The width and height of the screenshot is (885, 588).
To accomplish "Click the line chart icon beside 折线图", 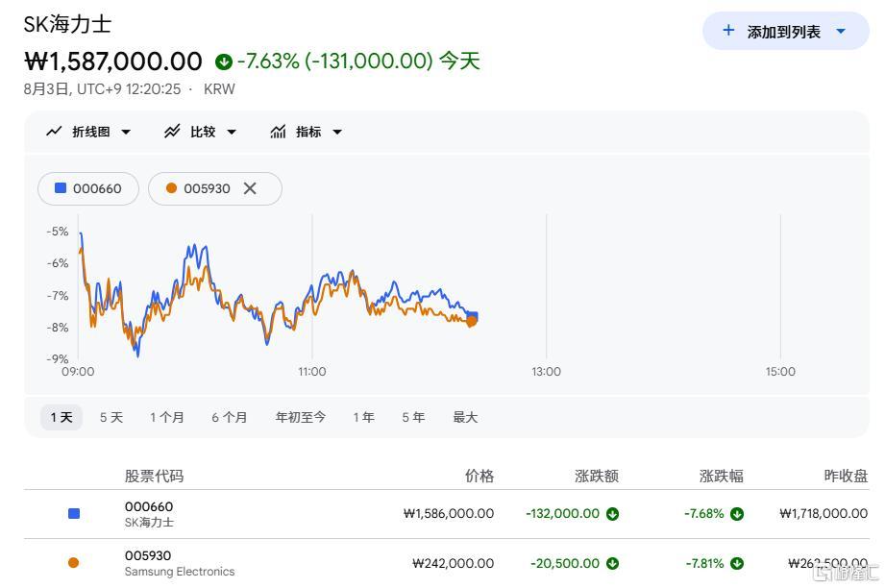I will coord(54,132).
